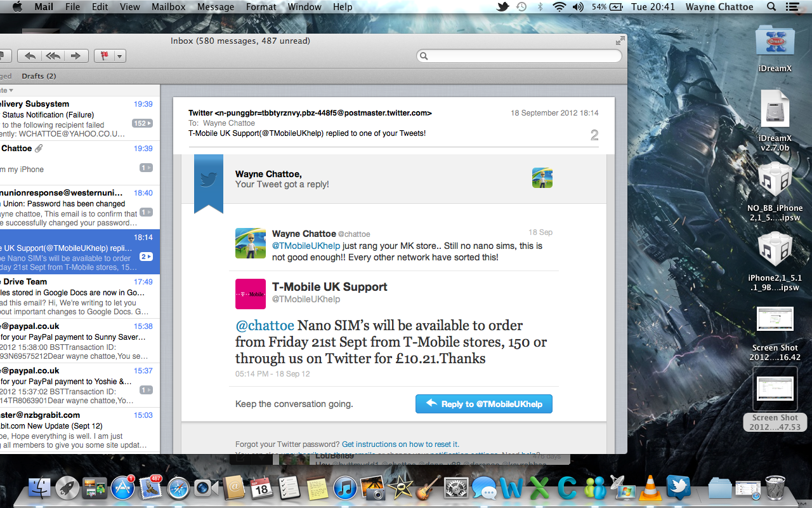Click the @chattoe mention link
Viewport: 812px width, 508px height.
pos(265,326)
